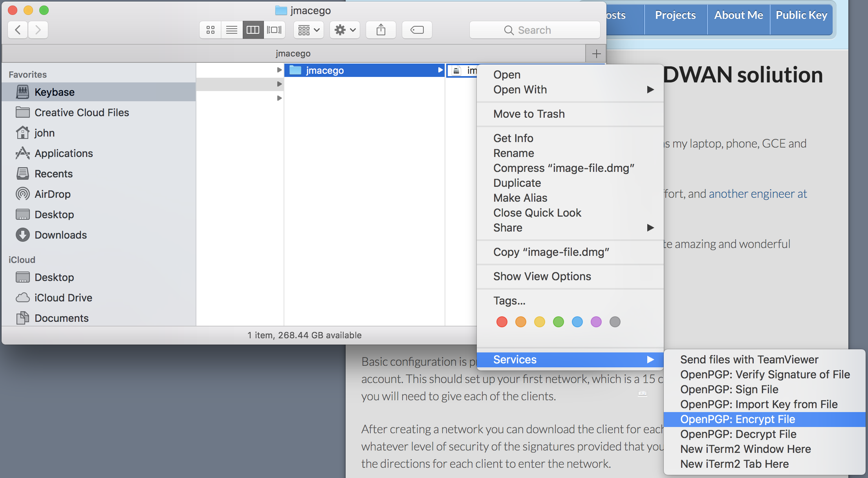Open Desktop under iCloud

[x=99, y=277]
